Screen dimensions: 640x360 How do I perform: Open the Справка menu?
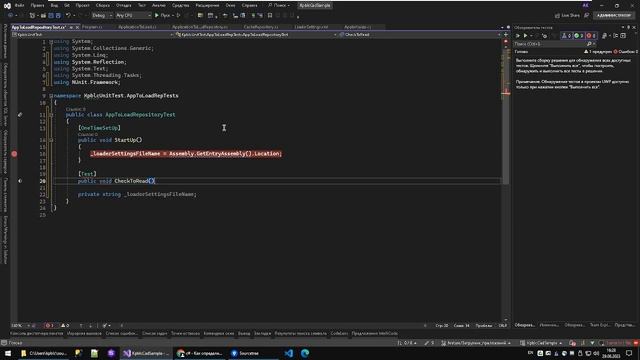click(249, 6)
